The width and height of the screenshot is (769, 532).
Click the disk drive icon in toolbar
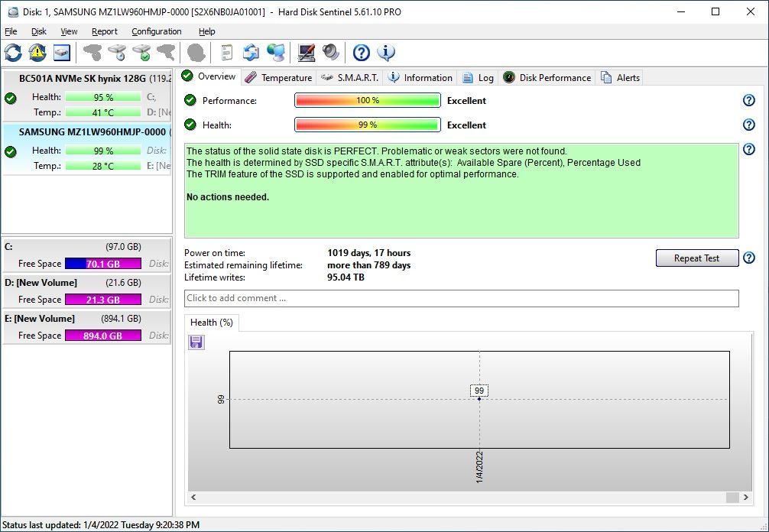coord(62,53)
